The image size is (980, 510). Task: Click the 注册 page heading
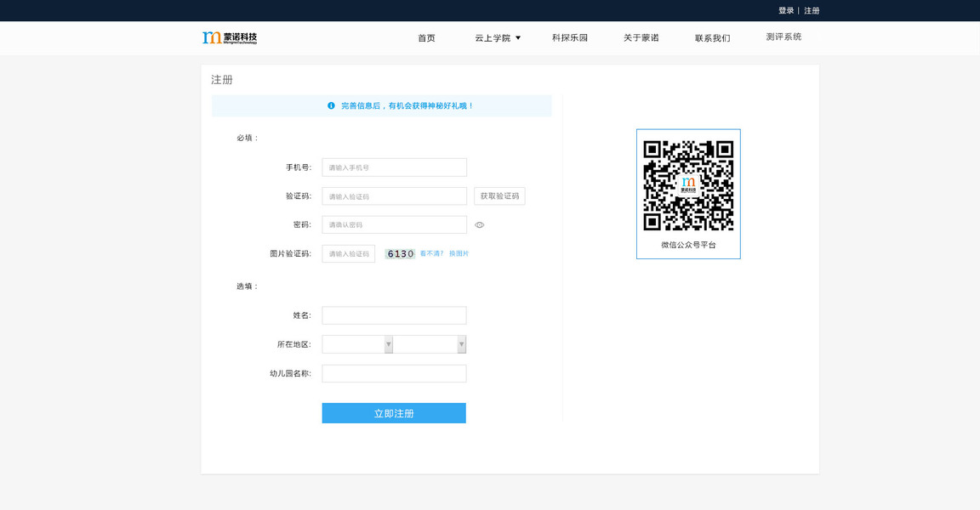tap(222, 80)
